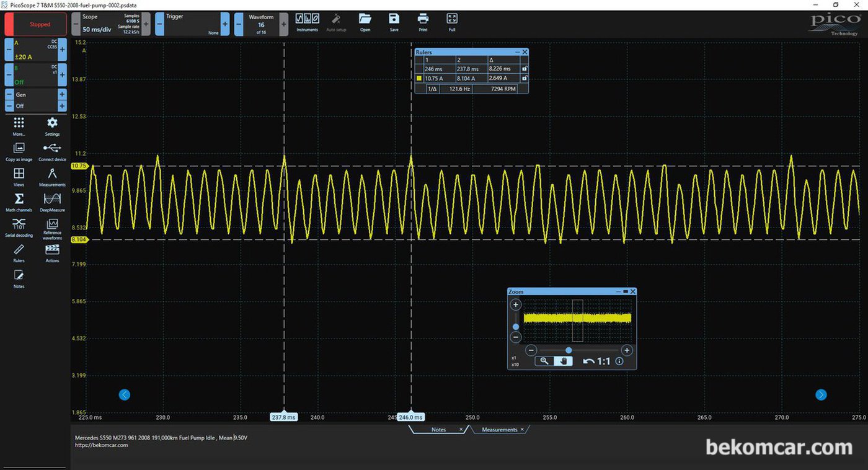Viewport: 868px width, 470px height.
Task: Click the Copy as image icon
Action: [19, 151]
